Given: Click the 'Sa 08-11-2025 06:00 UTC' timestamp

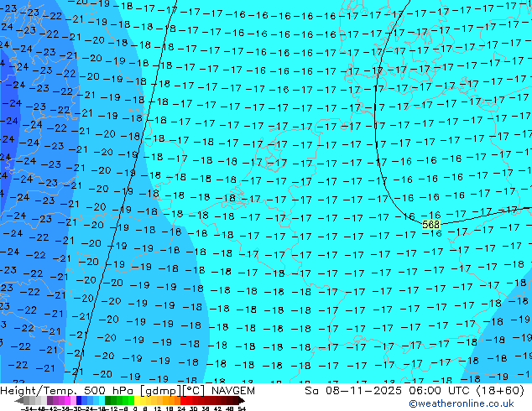Looking at the screenshot, I should pos(389,391).
